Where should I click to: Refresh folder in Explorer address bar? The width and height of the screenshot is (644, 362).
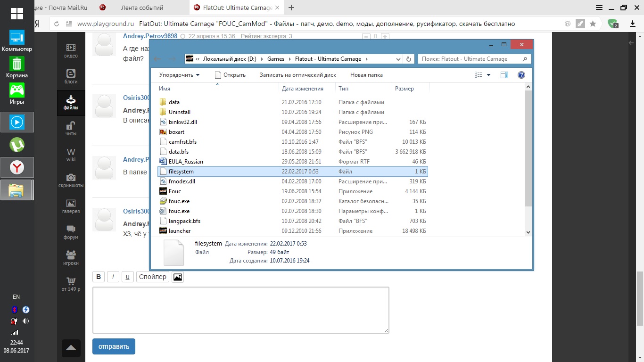click(409, 59)
